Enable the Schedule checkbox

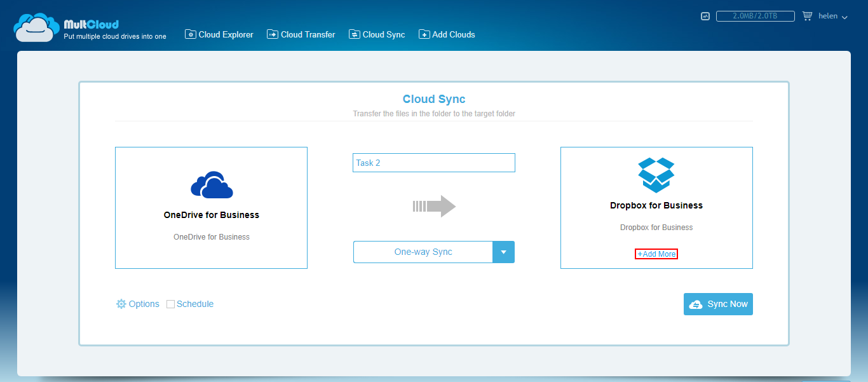pyautogui.click(x=170, y=304)
